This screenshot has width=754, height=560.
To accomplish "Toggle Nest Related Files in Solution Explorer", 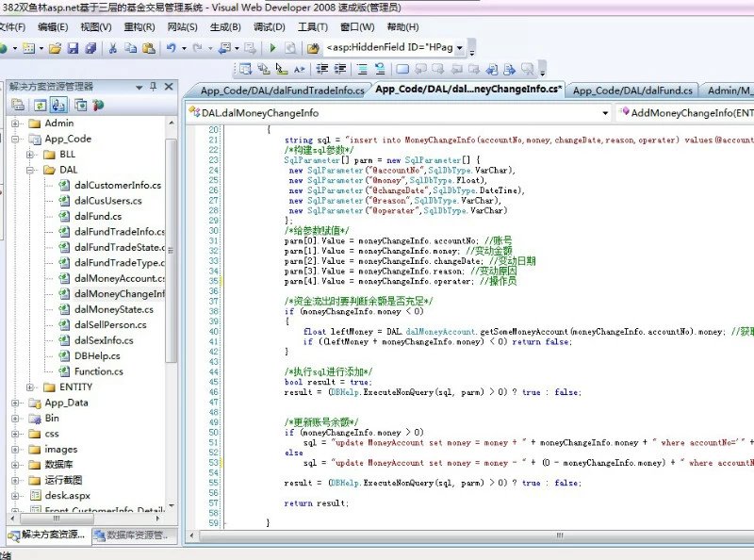I will 58,105.
